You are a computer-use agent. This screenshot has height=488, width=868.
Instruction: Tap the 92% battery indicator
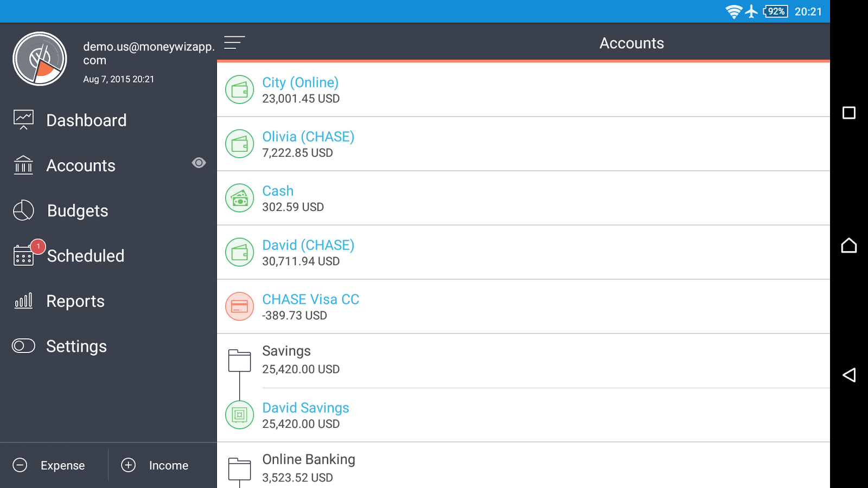(775, 11)
